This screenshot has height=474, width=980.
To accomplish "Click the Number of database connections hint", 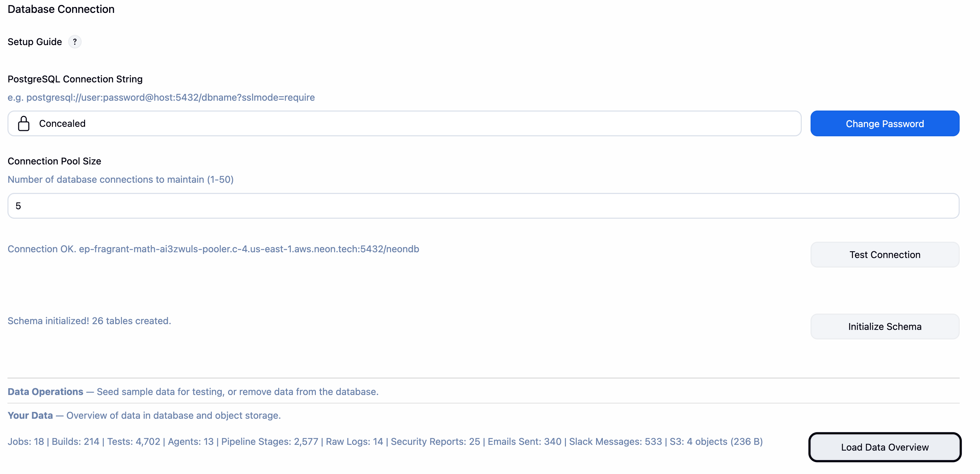I will (x=120, y=179).
